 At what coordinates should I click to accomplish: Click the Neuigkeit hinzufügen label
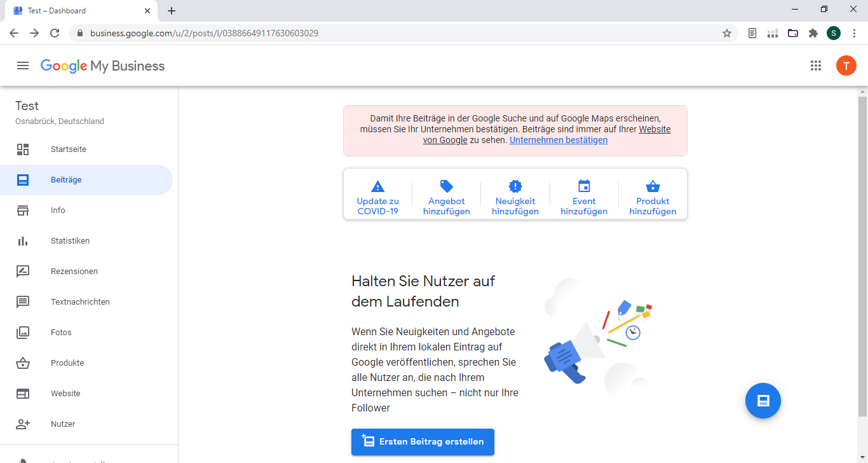(x=515, y=206)
